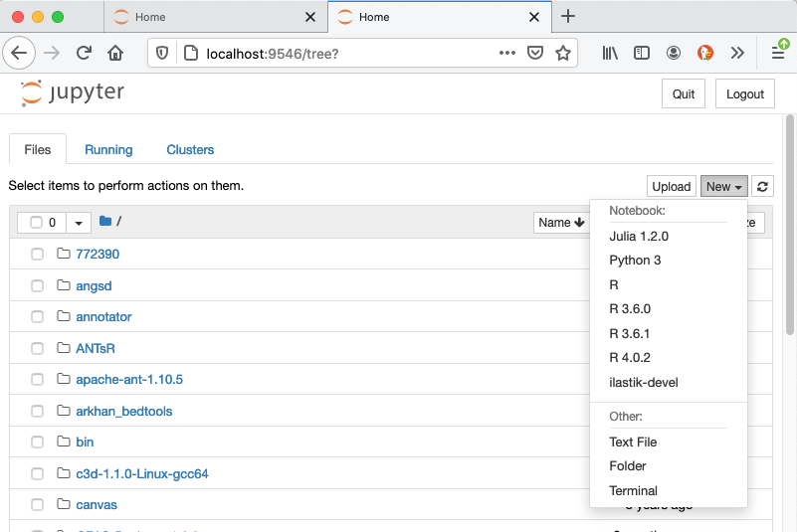The height and width of the screenshot is (532, 797).
Task: Check the annotator folder checkbox
Action: (x=37, y=316)
